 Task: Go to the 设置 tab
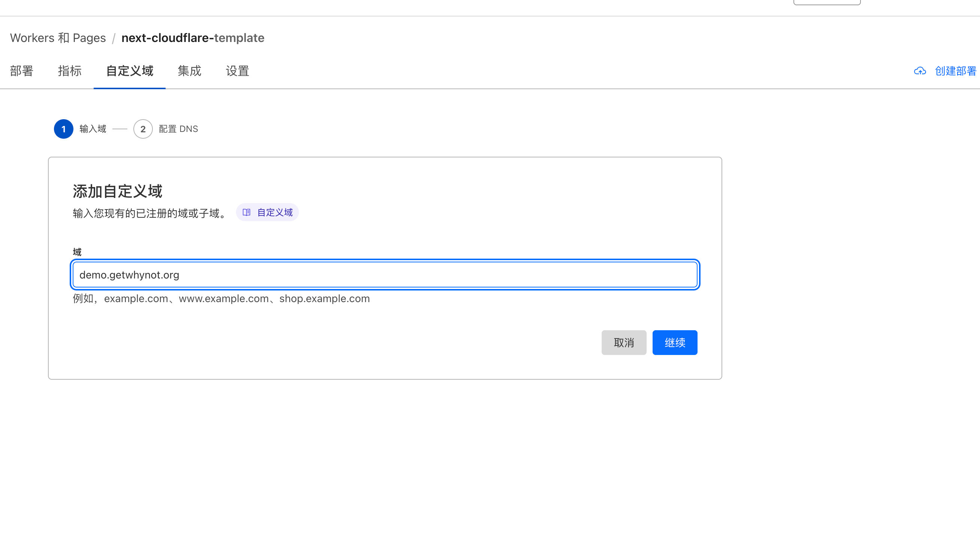point(238,71)
